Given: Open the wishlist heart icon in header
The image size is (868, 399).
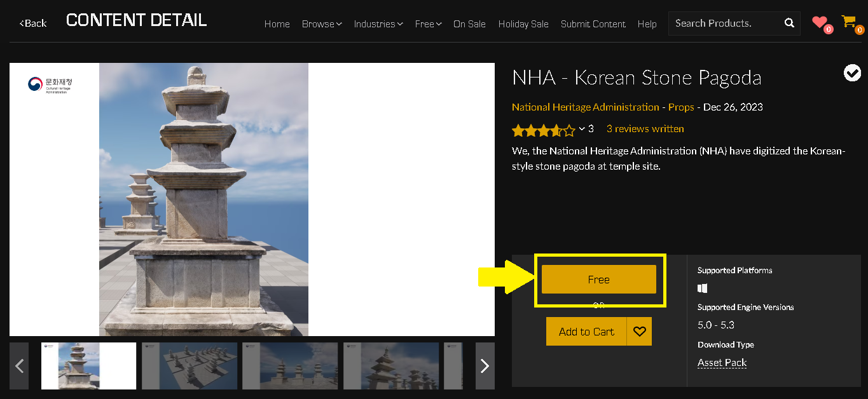Looking at the screenshot, I should pos(820,23).
